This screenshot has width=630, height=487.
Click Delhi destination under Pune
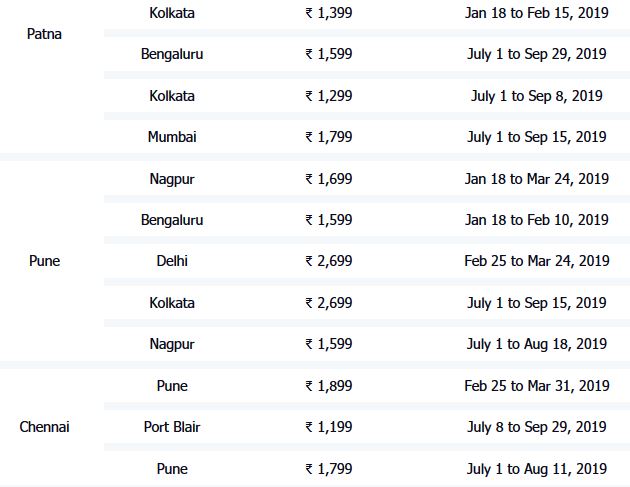click(x=172, y=261)
